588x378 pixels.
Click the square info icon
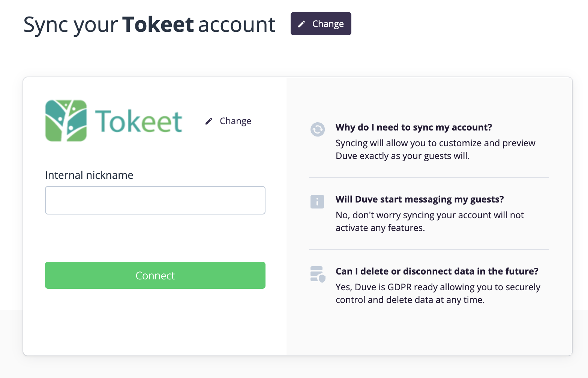[x=317, y=202]
